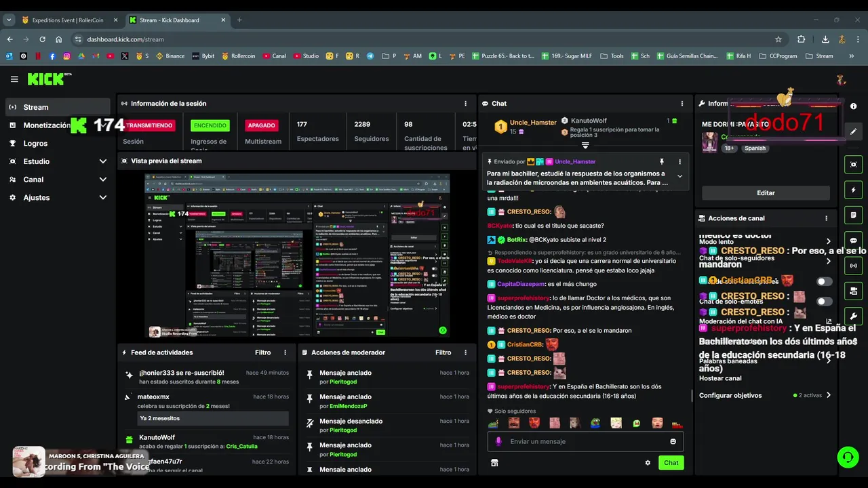
Task: Open Rollercoin bookmark
Action: pyautogui.click(x=238, y=56)
